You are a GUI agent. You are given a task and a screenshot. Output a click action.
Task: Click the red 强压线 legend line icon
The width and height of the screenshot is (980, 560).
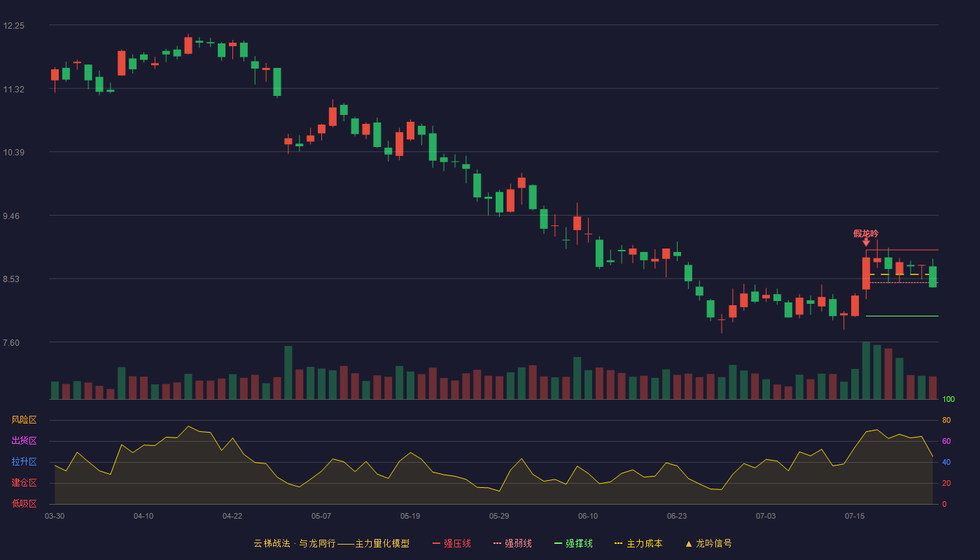[436, 543]
